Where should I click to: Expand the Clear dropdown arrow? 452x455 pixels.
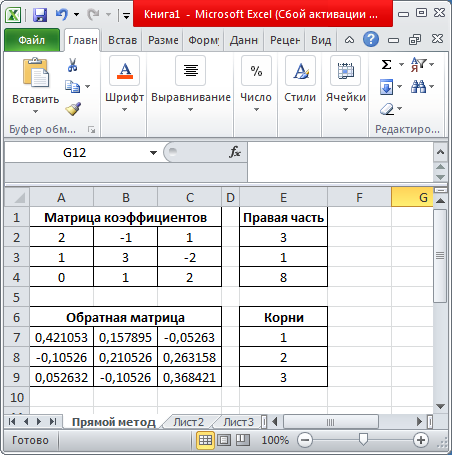tap(400, 109)
